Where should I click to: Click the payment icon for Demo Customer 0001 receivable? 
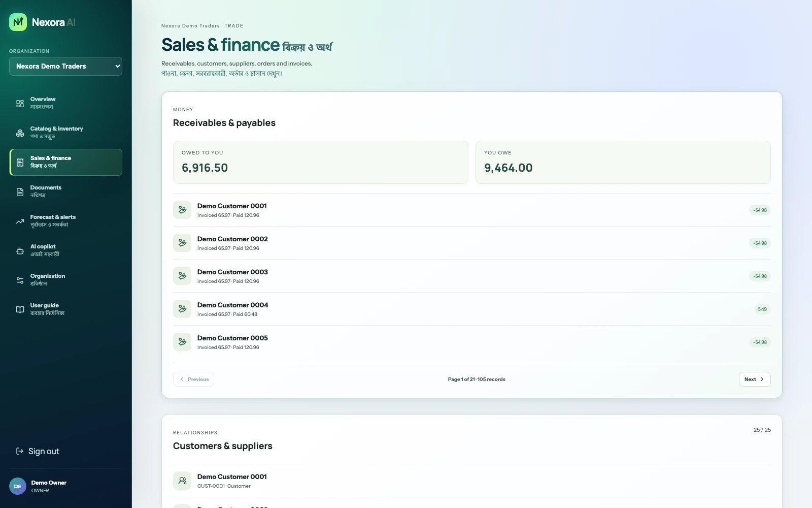(x=182, y=210)
